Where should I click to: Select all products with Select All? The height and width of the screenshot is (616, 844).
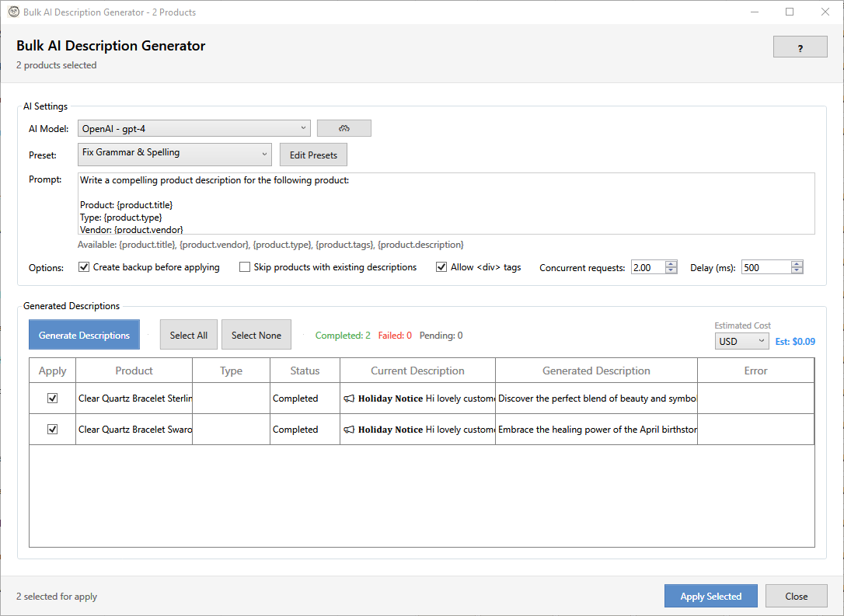(x=188, y=334)
